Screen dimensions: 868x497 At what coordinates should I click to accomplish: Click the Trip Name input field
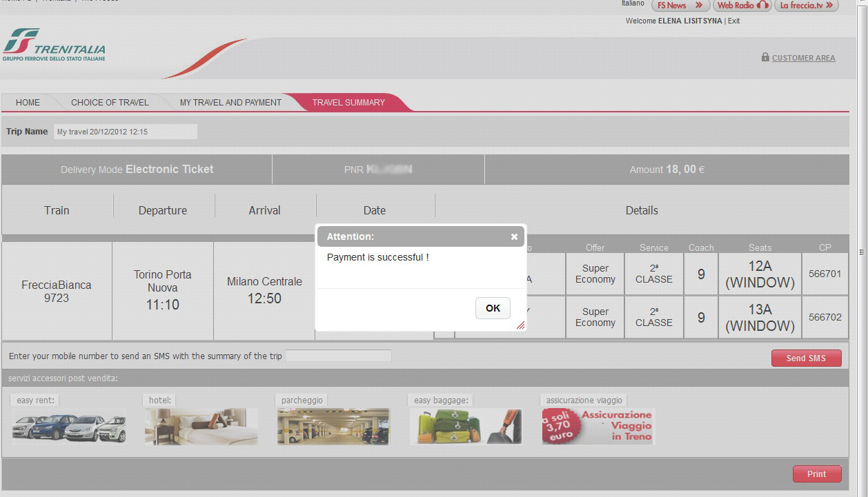[126, 132]
